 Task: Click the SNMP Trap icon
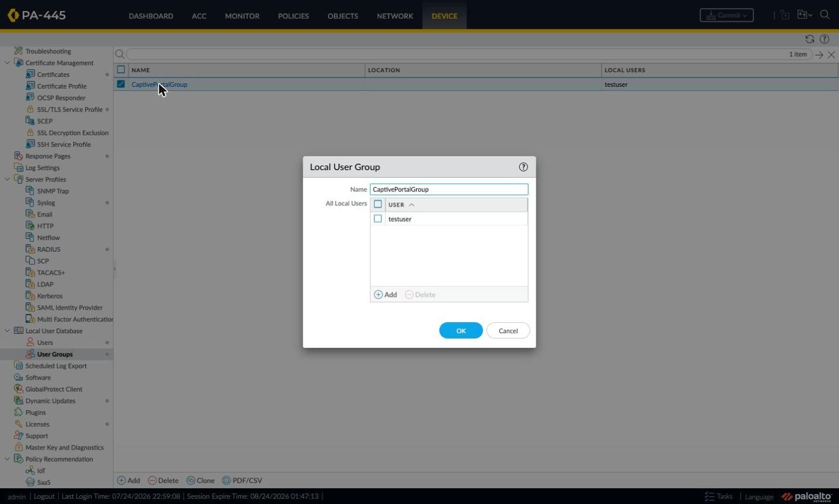[31, 191]
